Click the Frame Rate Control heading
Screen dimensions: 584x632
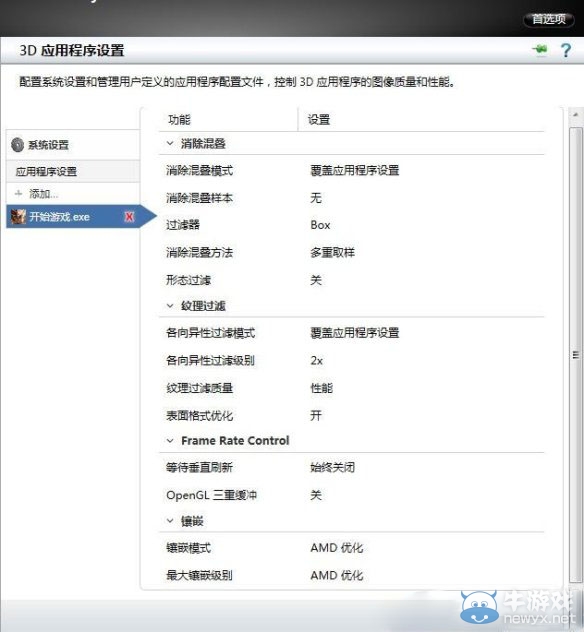pos(235,441)
